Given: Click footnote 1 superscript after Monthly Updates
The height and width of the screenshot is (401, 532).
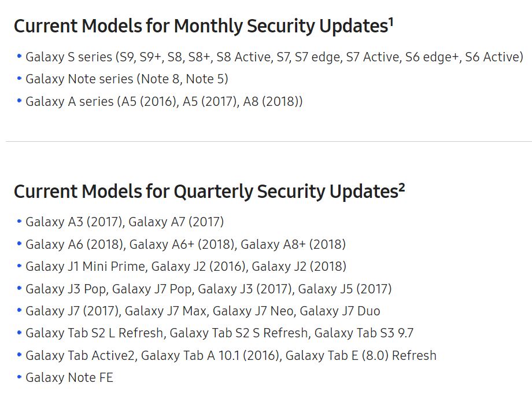Looking at the screenshot, I should (391, 22).
